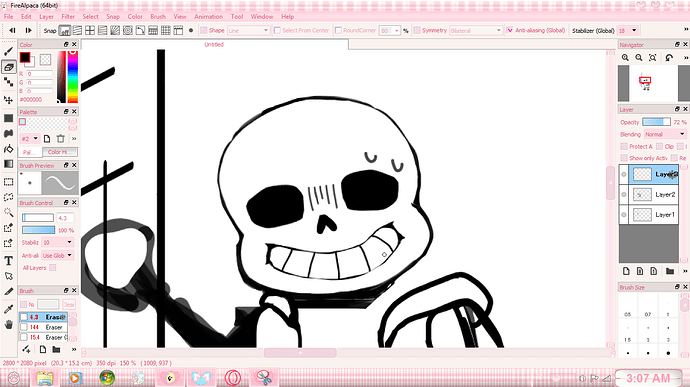Fit canvas to window in Navigator
Viewport: 690px width, 387px height.
[x=653, y=58]
